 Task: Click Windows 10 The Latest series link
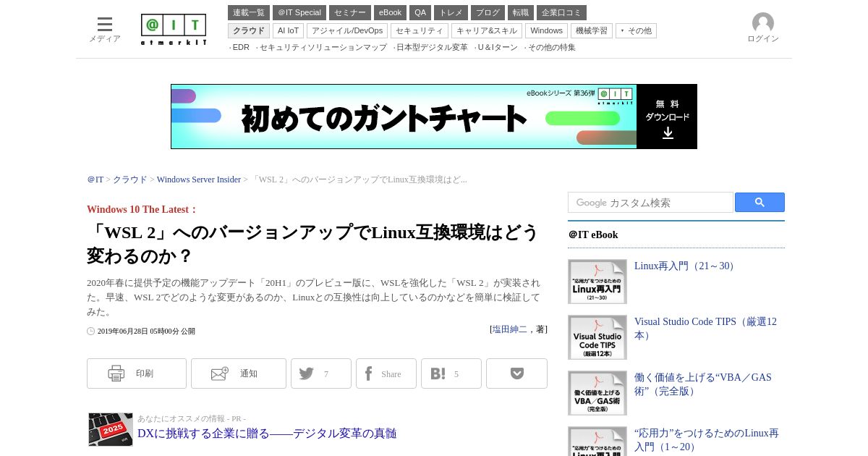142,209
